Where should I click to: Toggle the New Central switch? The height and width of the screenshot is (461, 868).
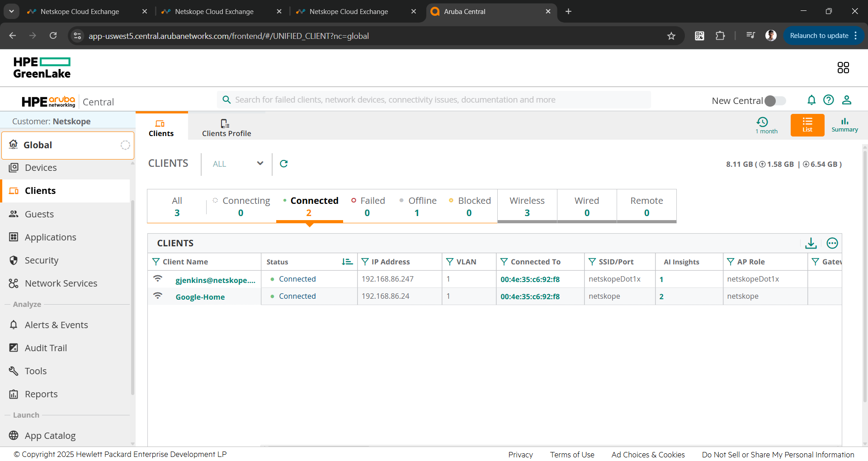775,101
